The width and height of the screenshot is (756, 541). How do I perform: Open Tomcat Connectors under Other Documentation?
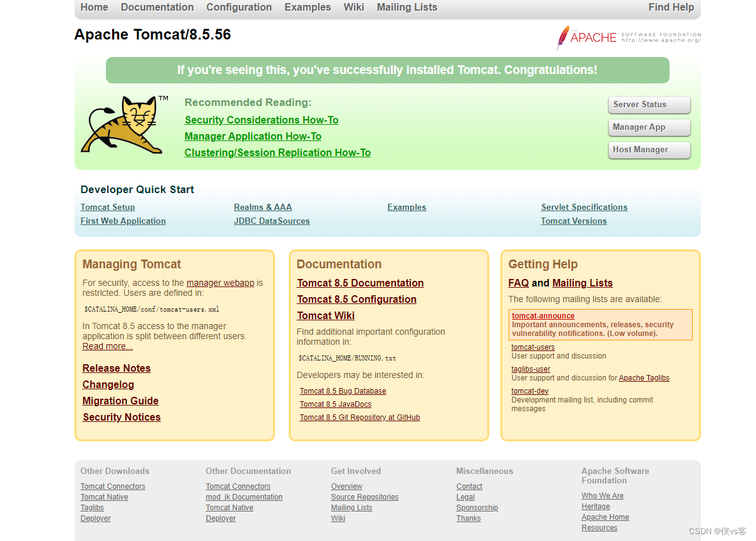[238, 486]
